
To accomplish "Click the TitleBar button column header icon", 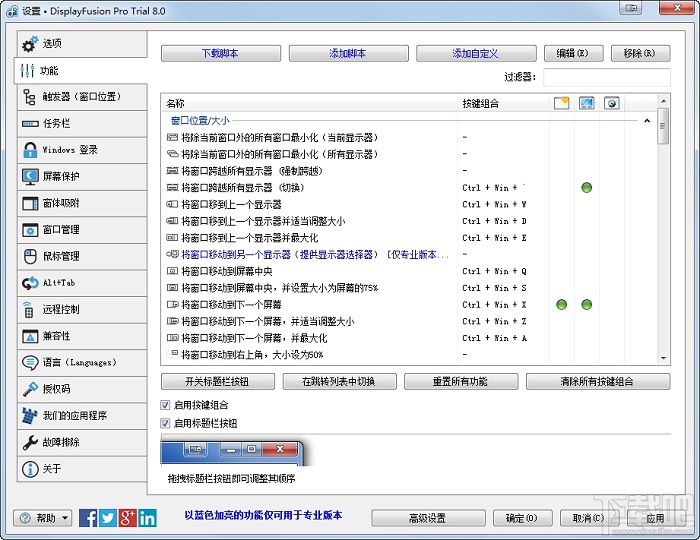I will (561, 103).
